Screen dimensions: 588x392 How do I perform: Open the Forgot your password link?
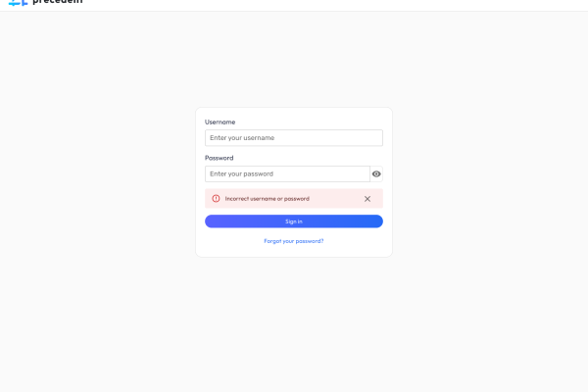click(x=294, y=241)
